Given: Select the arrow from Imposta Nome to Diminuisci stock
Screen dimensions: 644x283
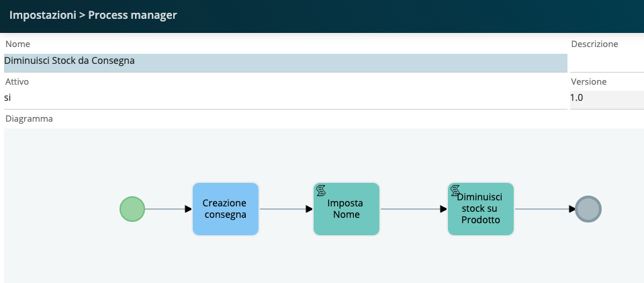Looking at the screenshot, I should [x=414, y=209].
